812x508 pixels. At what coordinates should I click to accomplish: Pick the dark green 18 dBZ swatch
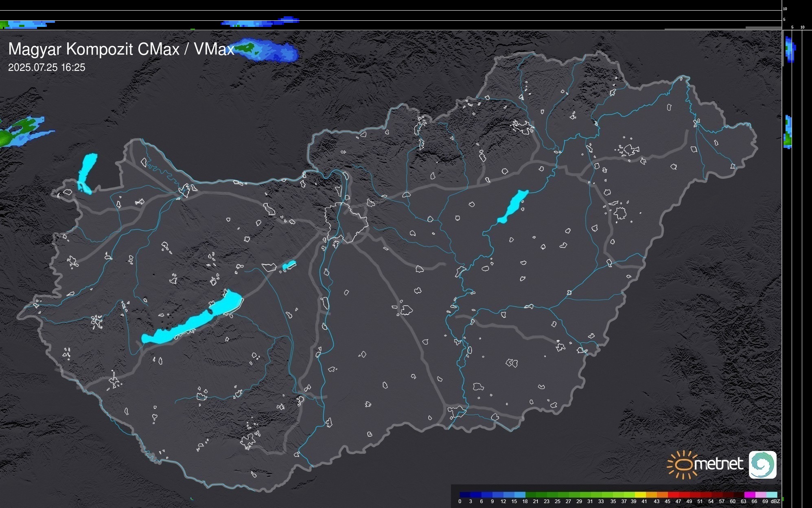pyautogui.click(x=531, y=495)
